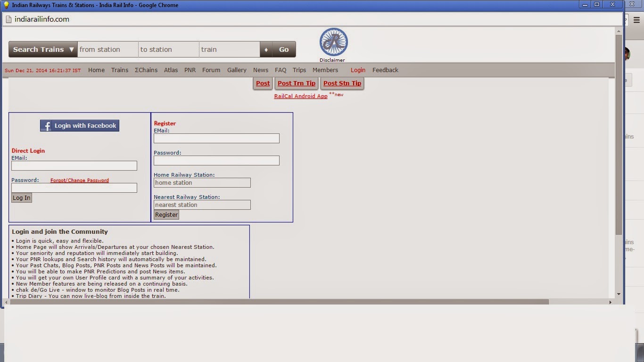The width and height of the screenshot is (644, 362).
Task: Click the Disclaimer link under logo
Action: click(332, 60)
